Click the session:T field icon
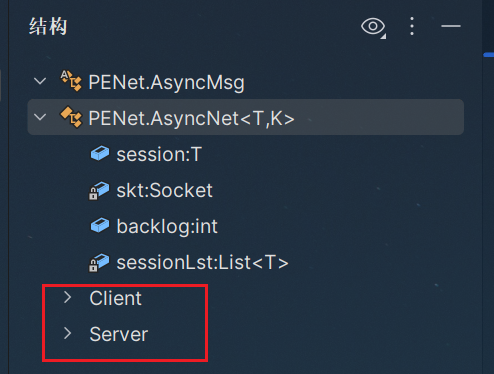Screen dimensions: 494x374 [100, 153]
